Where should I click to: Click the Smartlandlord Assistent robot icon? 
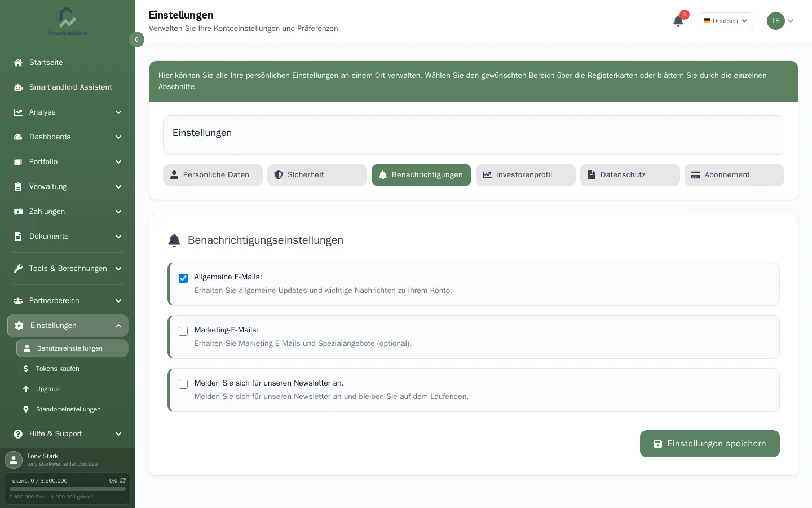(18, 87)
